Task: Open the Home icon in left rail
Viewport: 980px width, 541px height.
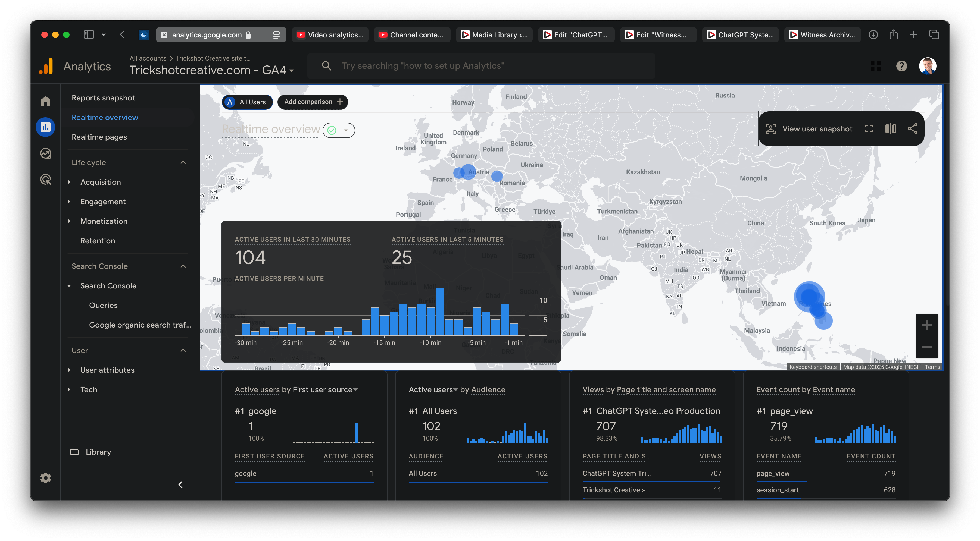Action: click(46, 101)
